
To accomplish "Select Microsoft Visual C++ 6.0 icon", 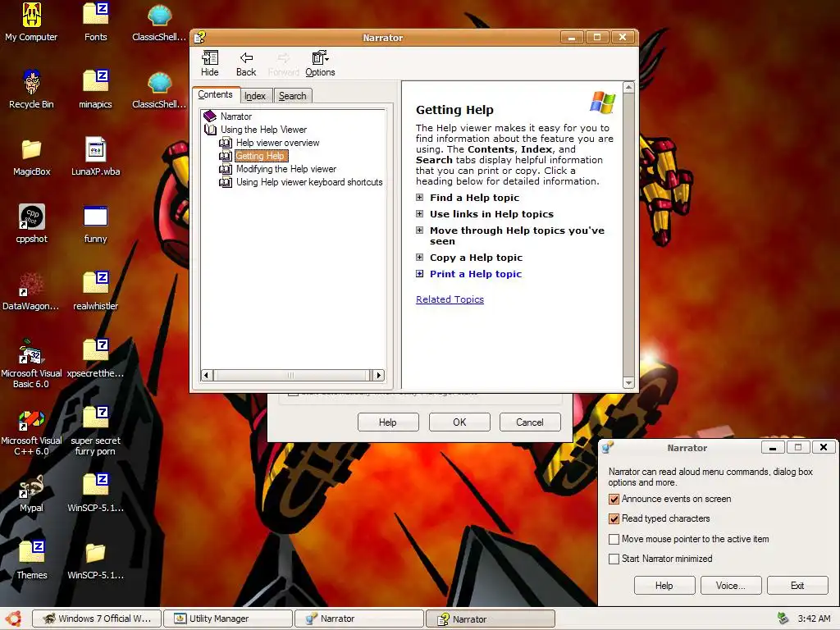I will 31,431.
